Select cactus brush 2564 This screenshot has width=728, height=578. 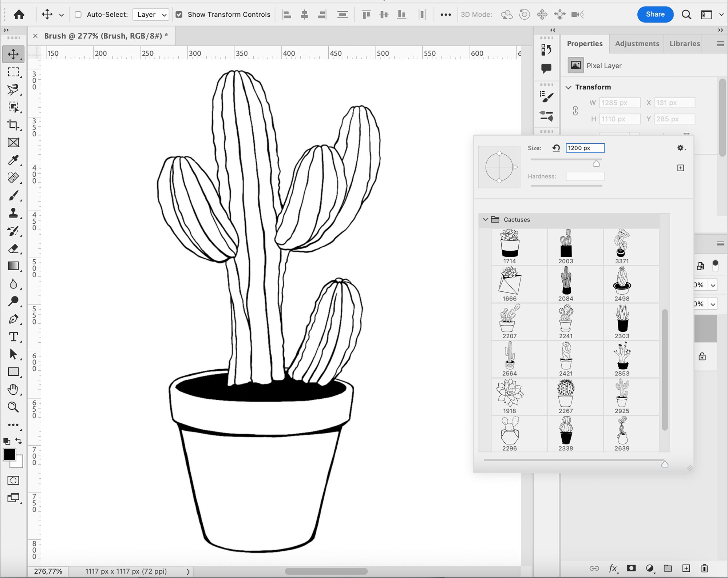pos(509,358)
